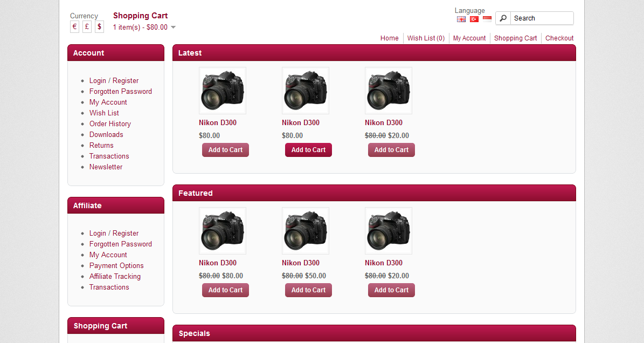Click the "1 item(s) - $80.00" cart summary
This screenshot has width=644, height=343.
[140, 28]
